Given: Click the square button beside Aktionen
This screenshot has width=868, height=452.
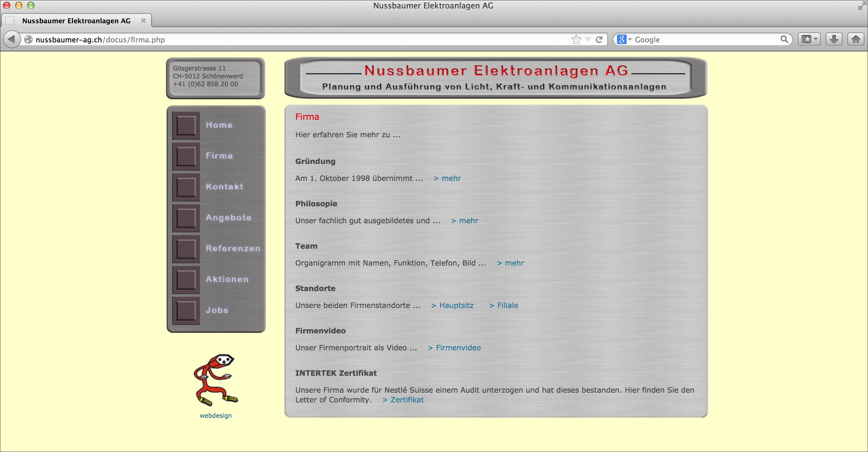Looking at the screenshot, I should click(x=186, y=280).
